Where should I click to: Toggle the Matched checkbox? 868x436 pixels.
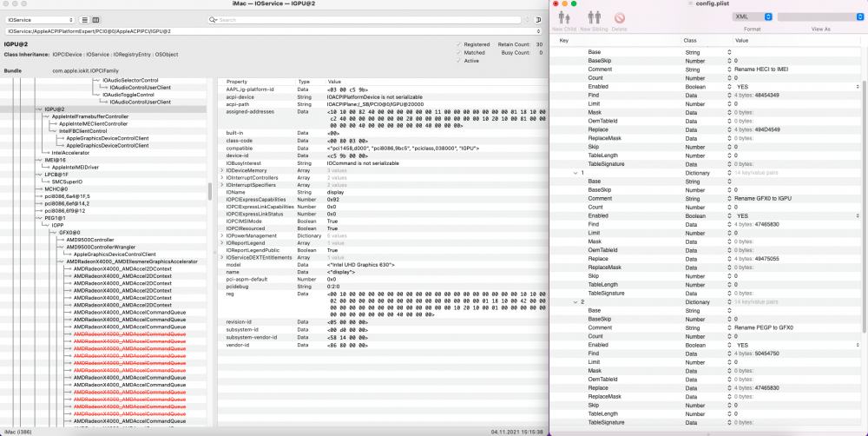[x=458, y=53]
